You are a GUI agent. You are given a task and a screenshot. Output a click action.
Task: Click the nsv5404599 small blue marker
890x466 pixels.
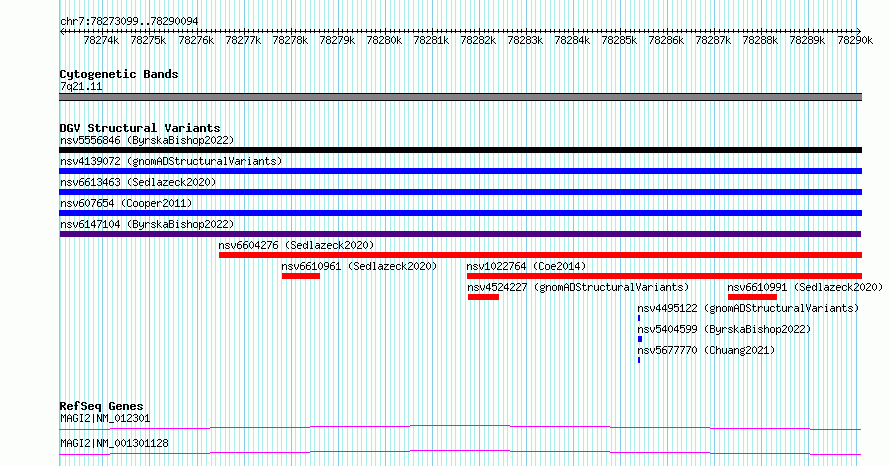click(640, 339)
